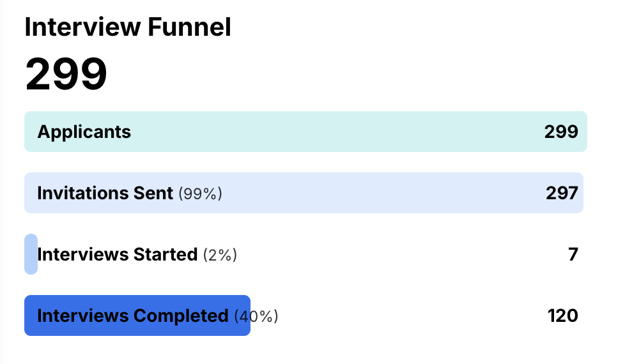Select the Invitations Sent funnel bar

click(x=304, y=193)
